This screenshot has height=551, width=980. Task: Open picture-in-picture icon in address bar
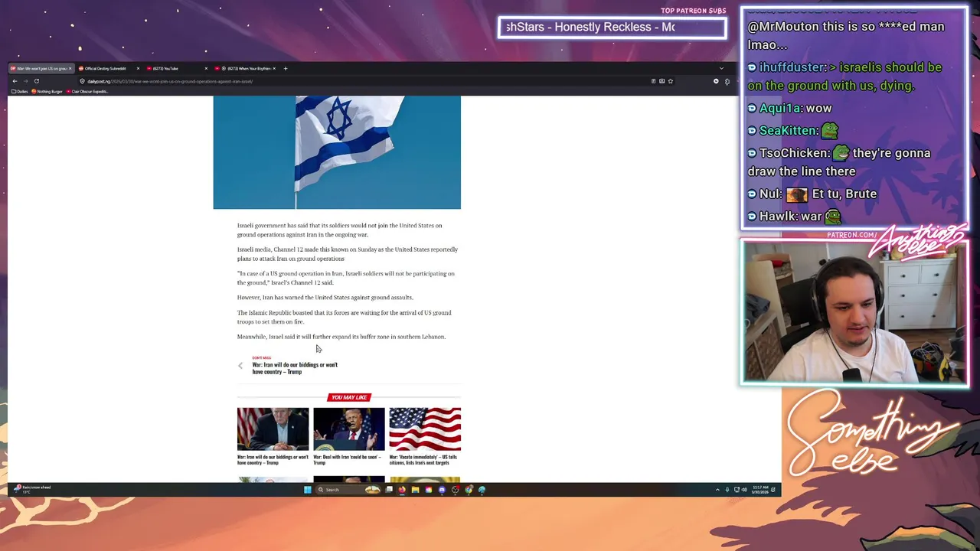click(661, 81)
